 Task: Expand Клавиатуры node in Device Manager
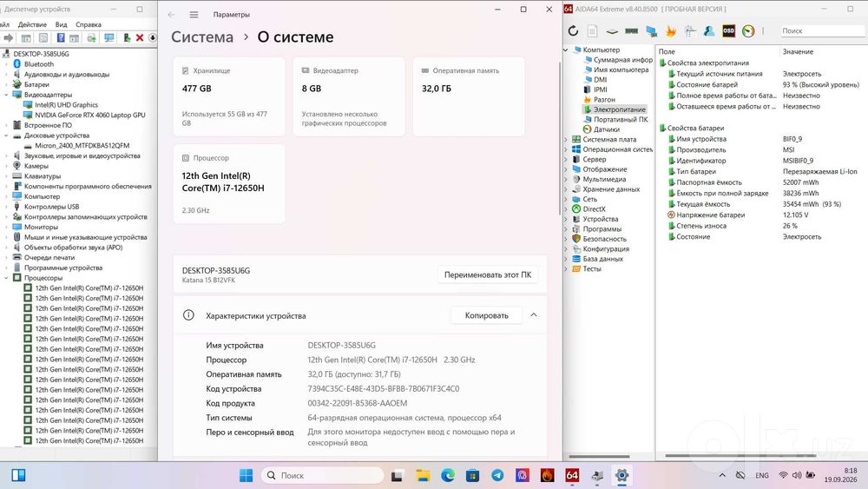(7, 176)
